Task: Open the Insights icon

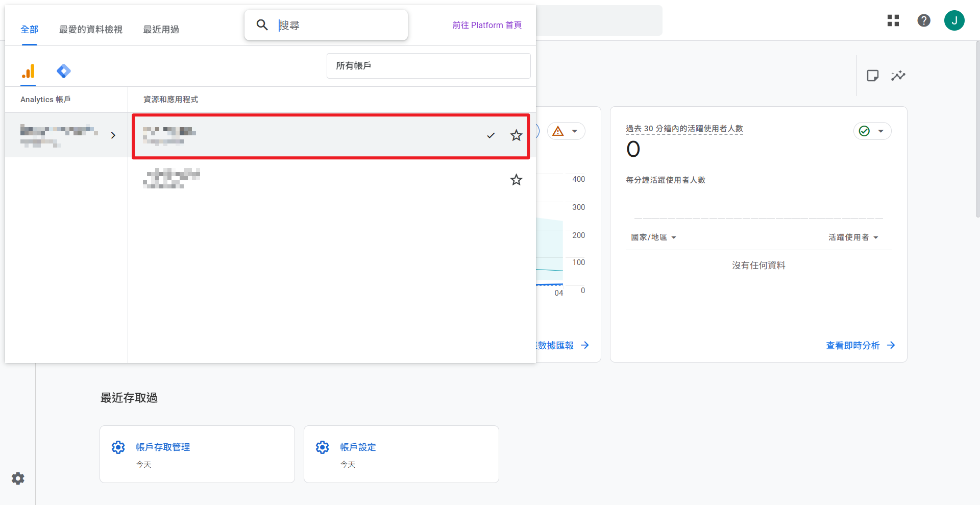Action: pos(899,75)
